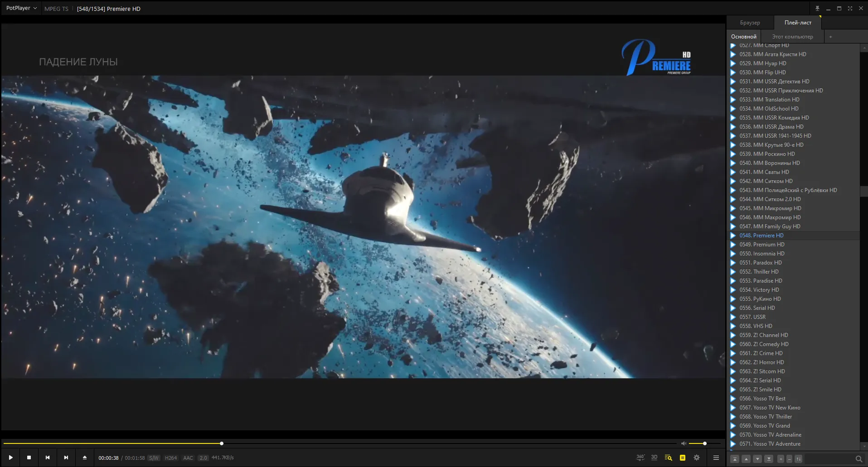Select playlist item 0547. MM Family Guy HD
The width and height of the screenshot is (868, 467).
[x=793, y=226]
